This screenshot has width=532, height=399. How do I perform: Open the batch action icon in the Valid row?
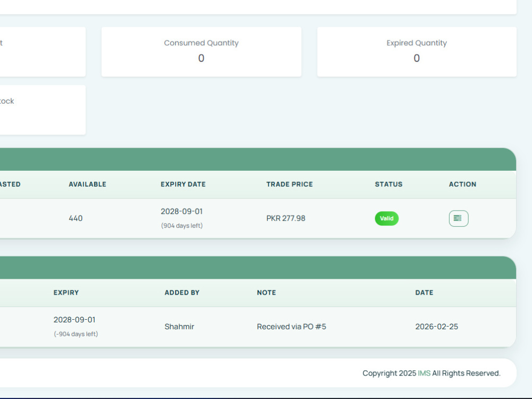[459, 218]
